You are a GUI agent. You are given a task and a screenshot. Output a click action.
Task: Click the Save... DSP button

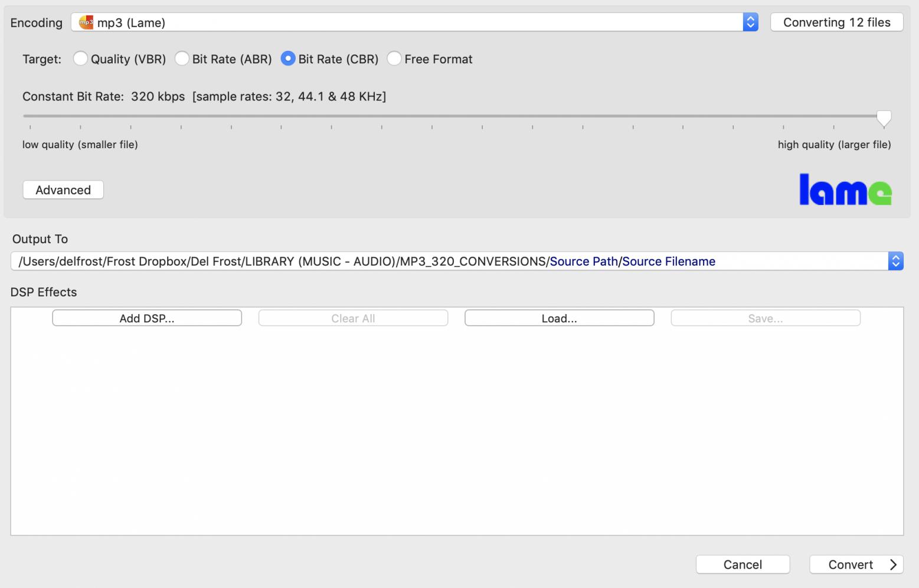(765, 318)
